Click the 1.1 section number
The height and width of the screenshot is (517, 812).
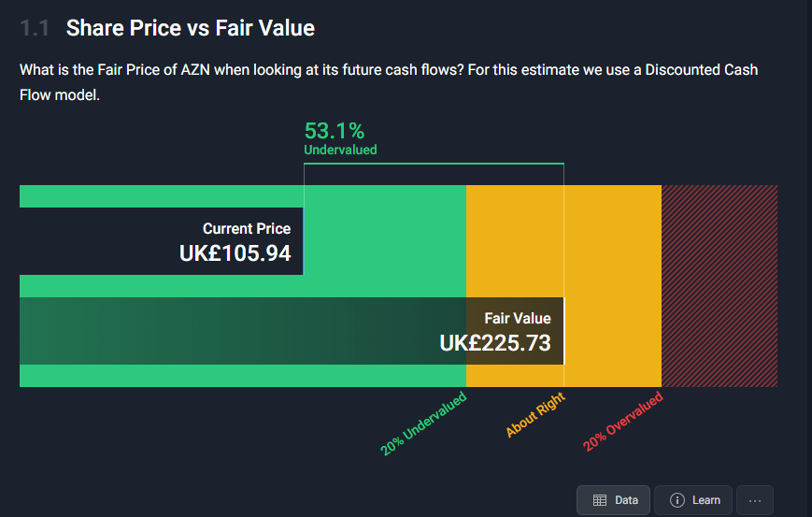click(x=35, y=28)
